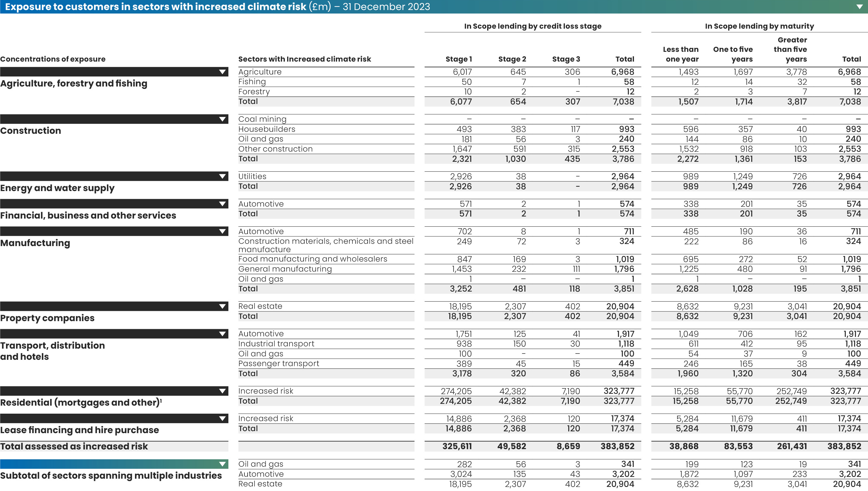Collapse the Manufacturing section
Screen dimensions: 868x491
(x=222, y=231)
